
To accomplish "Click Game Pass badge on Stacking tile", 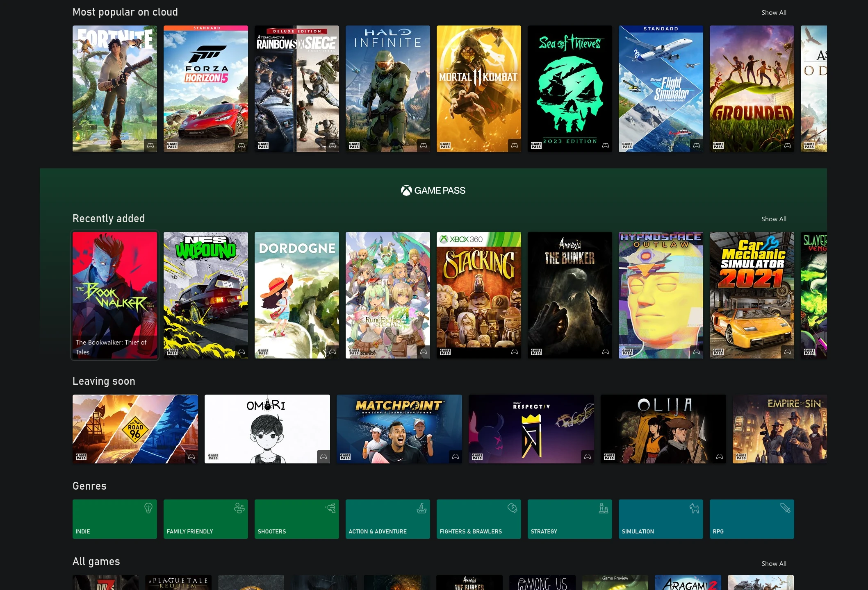I will (445, 352).
